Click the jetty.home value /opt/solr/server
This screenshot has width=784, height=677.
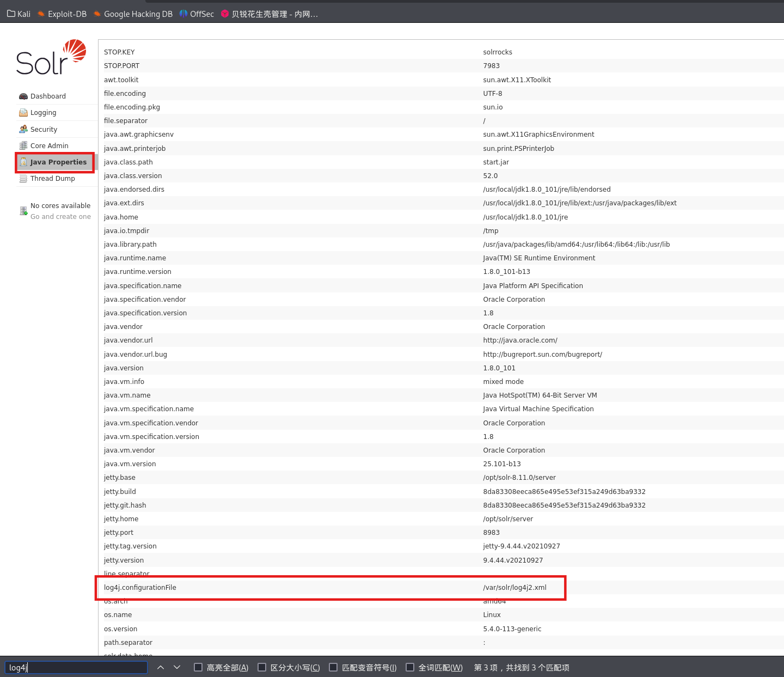[508, 519]
